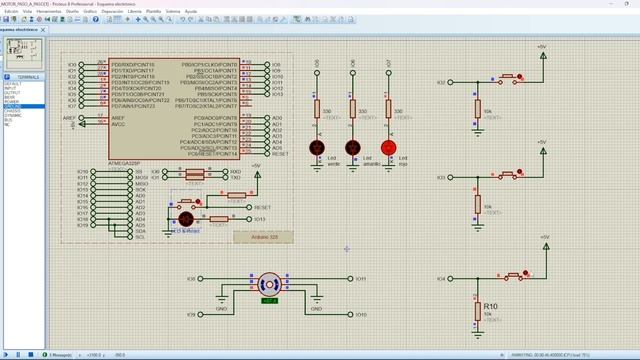Open the Messages indicator in status bar

click(57, 355)
